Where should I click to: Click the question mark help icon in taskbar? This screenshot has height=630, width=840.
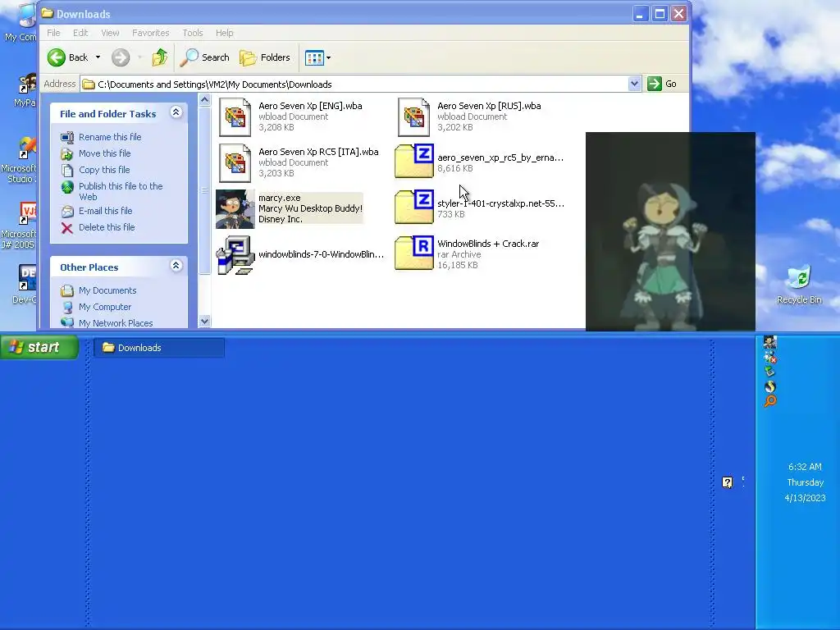[727, 482]
